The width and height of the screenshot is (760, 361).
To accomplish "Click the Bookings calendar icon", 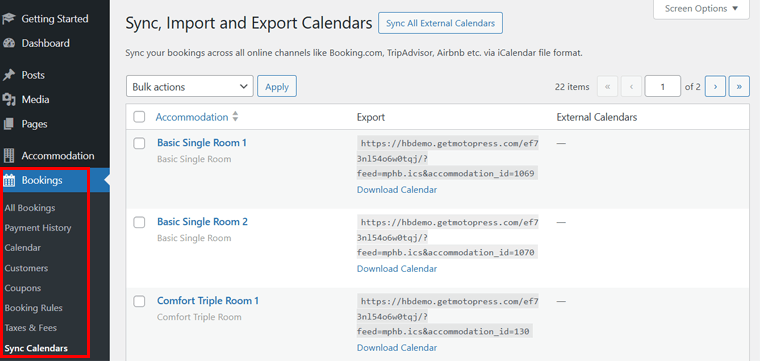I will tap(9, 180).
